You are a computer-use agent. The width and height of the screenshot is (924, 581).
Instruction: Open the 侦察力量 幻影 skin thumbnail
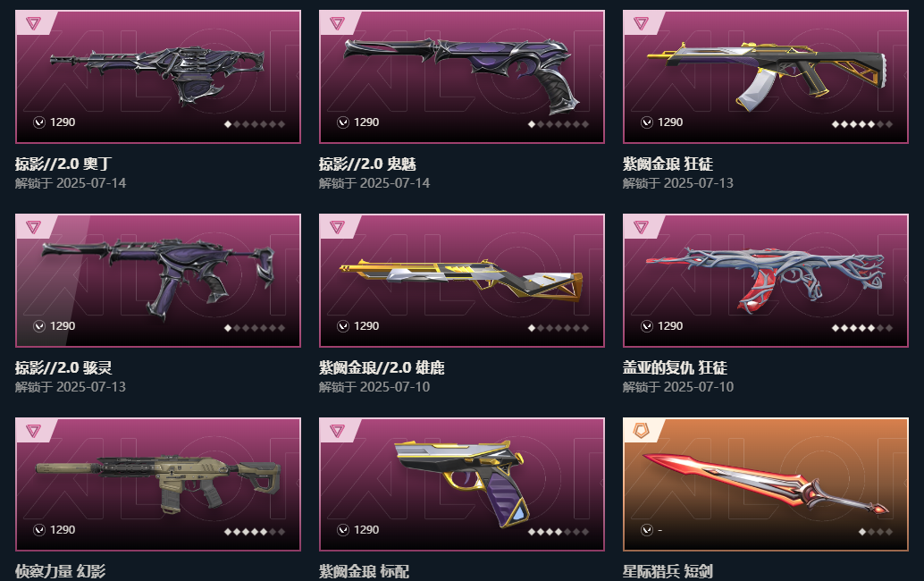point(158,484)
